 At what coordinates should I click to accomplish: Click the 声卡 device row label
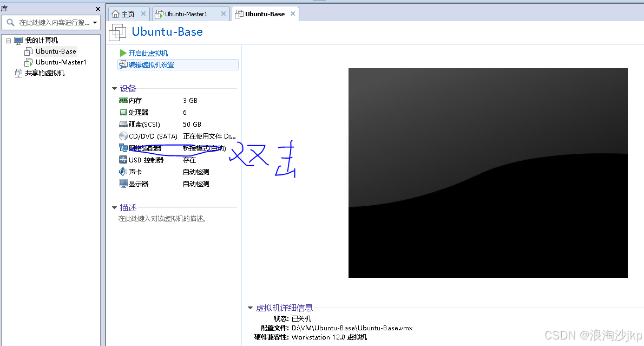click(135, 172)
